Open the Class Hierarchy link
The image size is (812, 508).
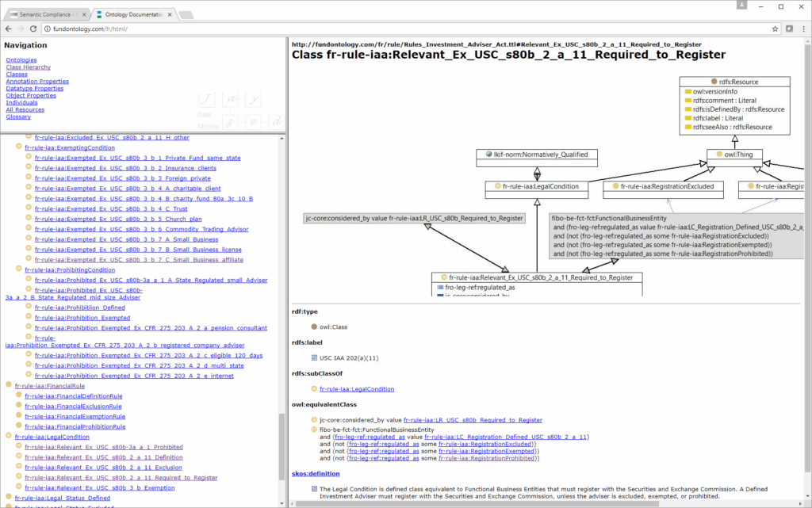point(29,67)
